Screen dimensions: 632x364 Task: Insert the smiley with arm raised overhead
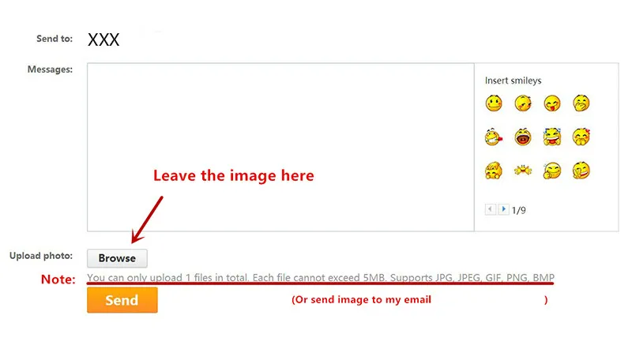(x=494, y=171)
